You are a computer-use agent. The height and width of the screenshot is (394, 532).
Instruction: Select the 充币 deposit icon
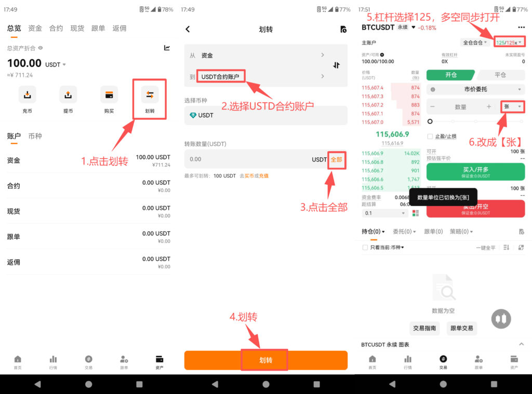(27, 96)
